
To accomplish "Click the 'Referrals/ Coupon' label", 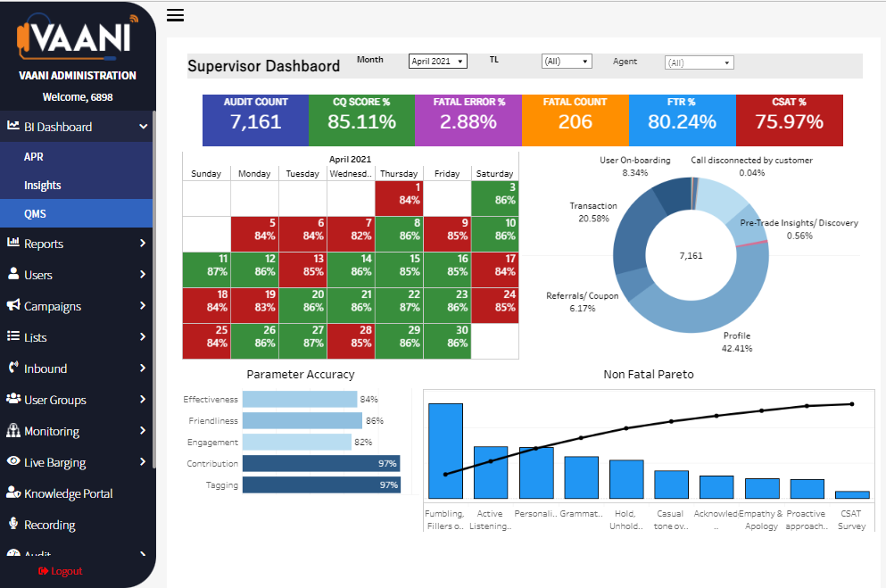I will pyautogui.click(x=582, y=296).
